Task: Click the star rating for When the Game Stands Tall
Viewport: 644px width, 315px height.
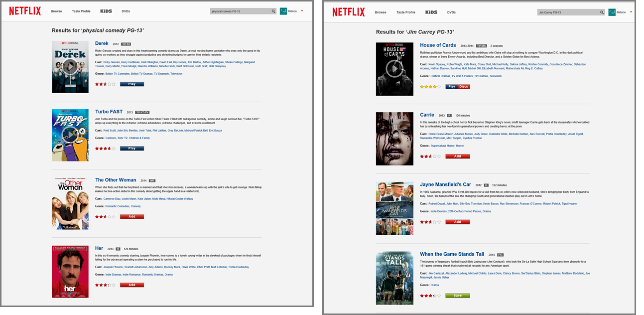Action: pos(430,296)
